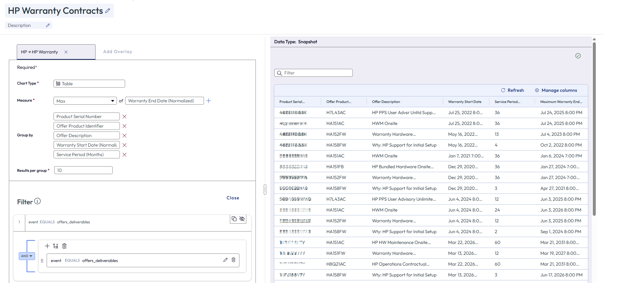Viewport: 644px width, 283px height.
Task: Click HP HW Maintenance Onsite description cell
Action: (x=401, y=242)
